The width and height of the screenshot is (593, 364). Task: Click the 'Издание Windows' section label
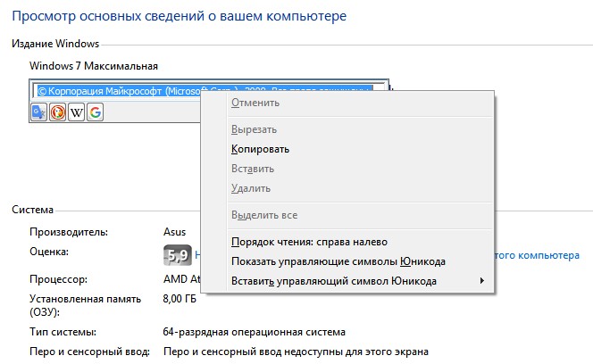coord(55,44)
